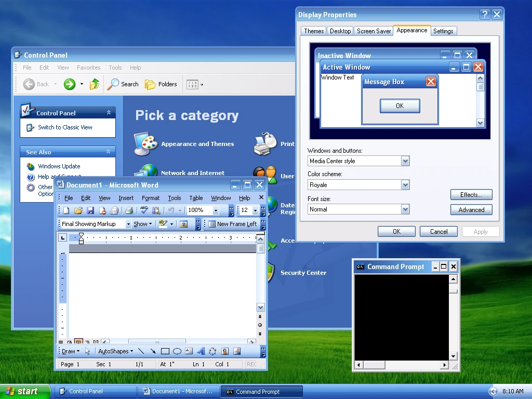Open the Table menu in Word
This screenshot has width=532, height=399.
pos(196,197)
